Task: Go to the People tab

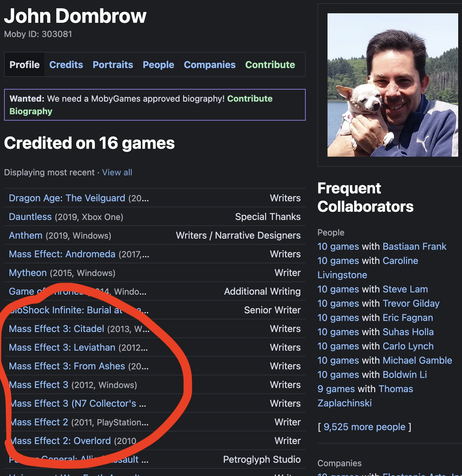Action: (159, 65)
